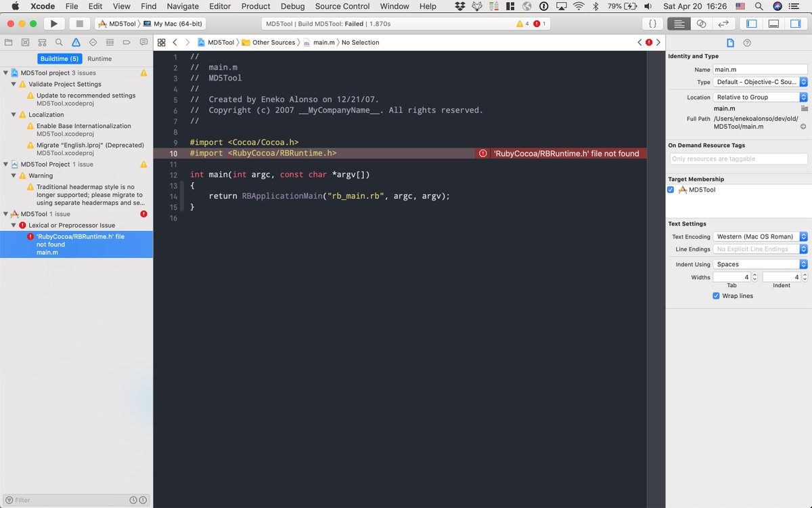Open the Debug menu
The width and height of the screenshot is (812, 508).
[x=293, y=6]
